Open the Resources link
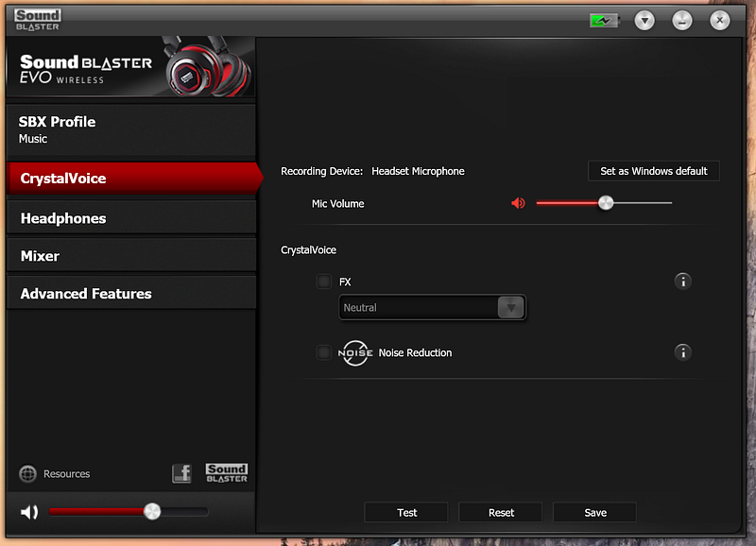The width and height of the screenshot is (756, 546). pos(66,474)
